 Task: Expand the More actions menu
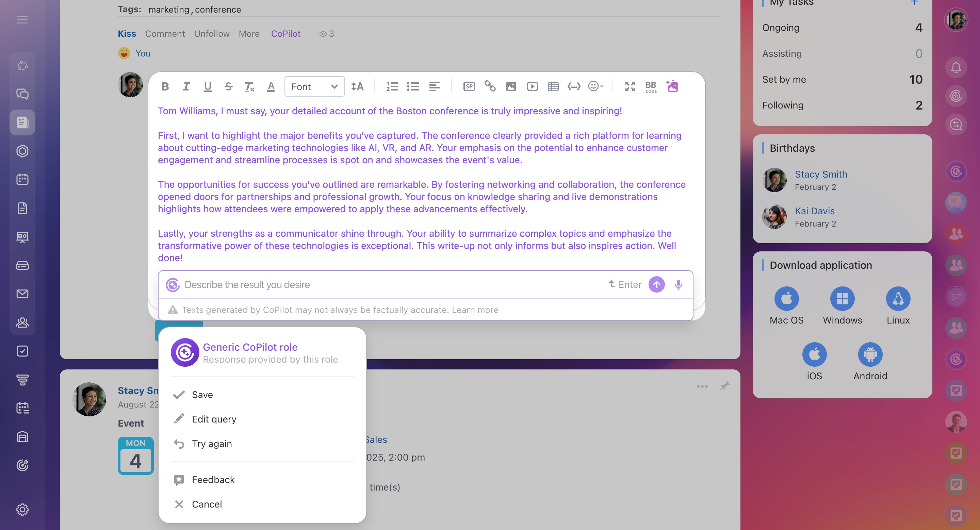coord(249,34)
